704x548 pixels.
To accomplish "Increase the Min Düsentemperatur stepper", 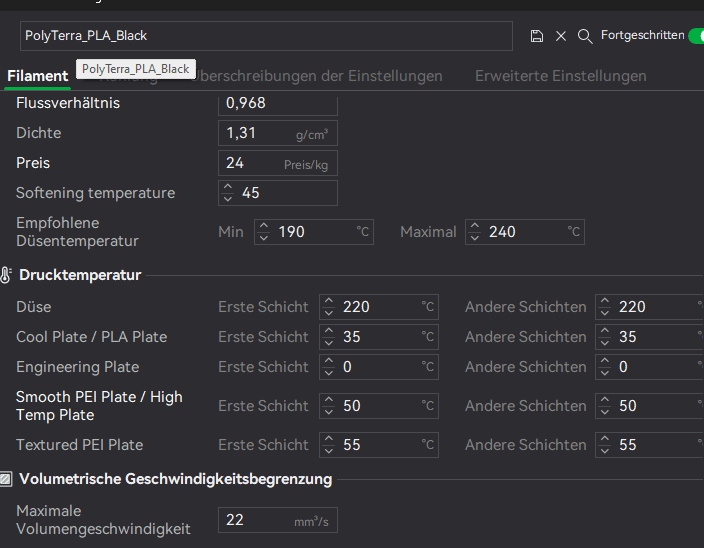I will 264,226.
